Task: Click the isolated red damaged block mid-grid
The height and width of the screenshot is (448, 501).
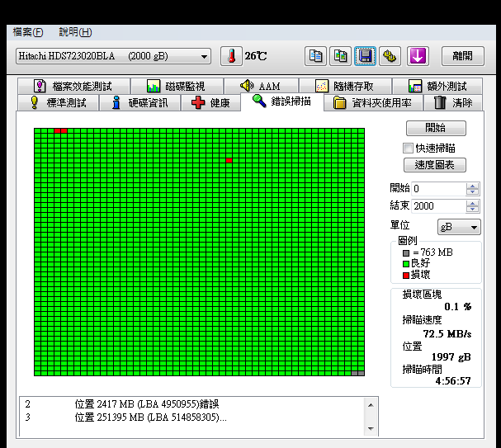Action: tap(229, 160)
